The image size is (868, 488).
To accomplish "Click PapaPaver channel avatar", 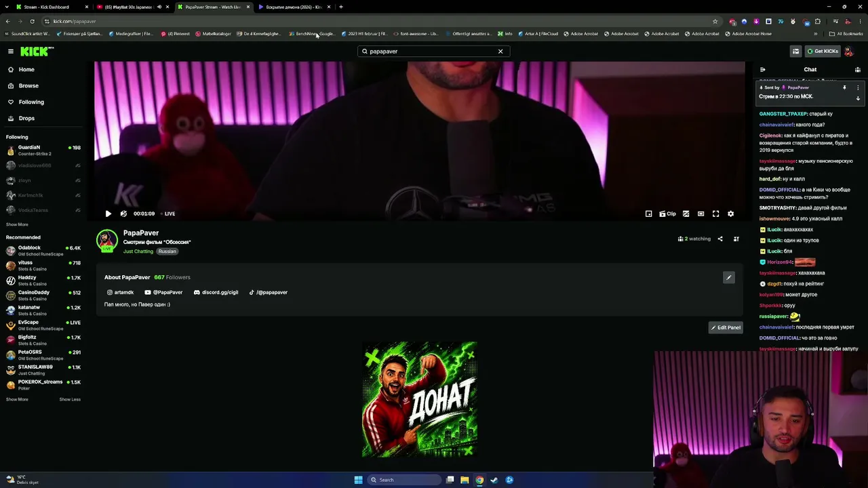I will coord(106,241).
